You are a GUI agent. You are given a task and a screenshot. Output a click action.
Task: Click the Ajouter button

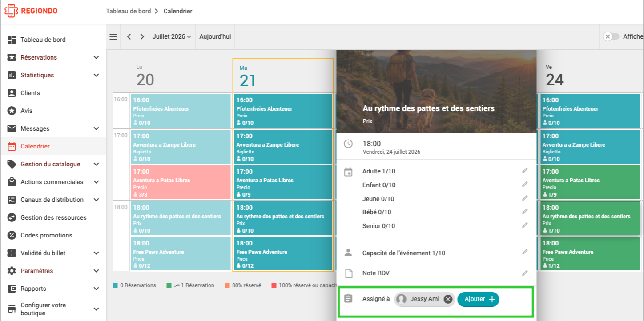pos(479,299)
